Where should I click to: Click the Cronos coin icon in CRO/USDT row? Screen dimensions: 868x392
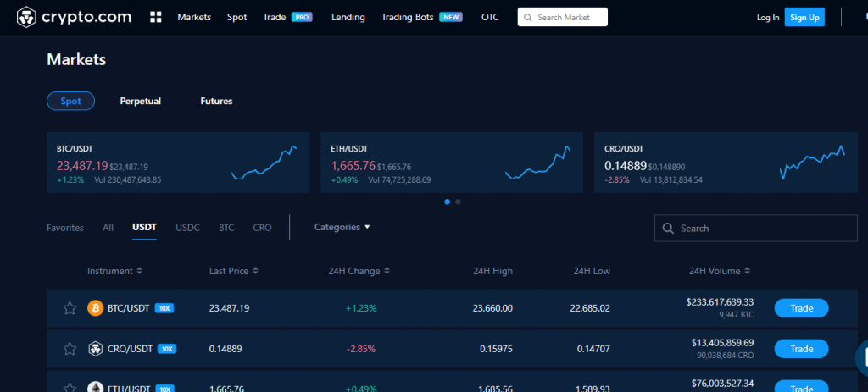(x=96, y=349)
